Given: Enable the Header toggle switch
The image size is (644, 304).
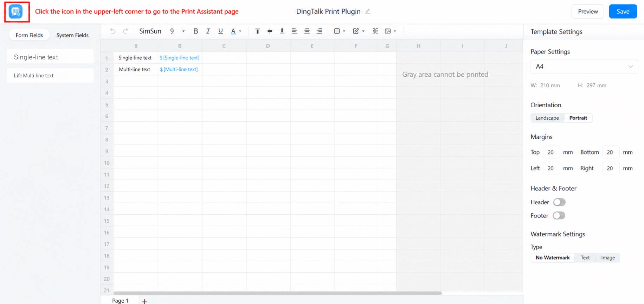Looking at the screenshot, I should click(559, 202).
